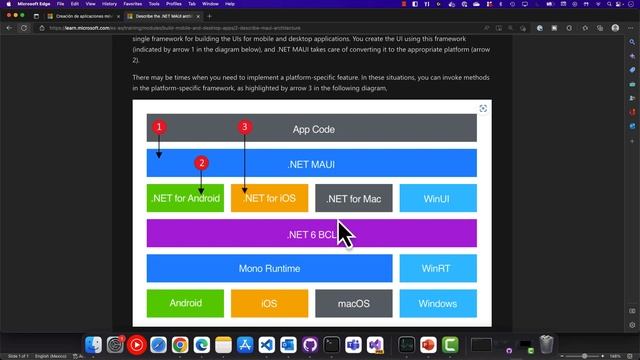Open a new tab with the plus button
This screenshot has width=640, height=360.
tap(209, 16)
